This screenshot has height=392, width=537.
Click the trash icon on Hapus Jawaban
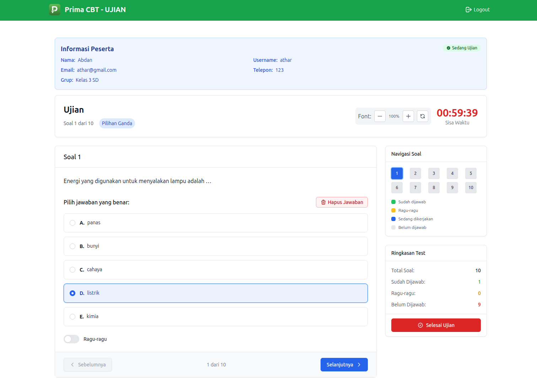323,202
